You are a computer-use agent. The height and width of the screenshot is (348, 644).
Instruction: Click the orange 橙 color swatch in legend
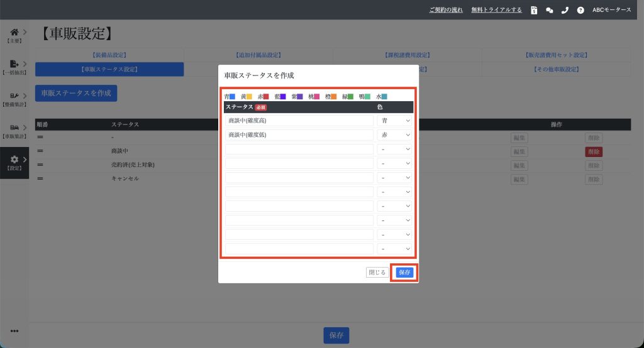(334, 97)
